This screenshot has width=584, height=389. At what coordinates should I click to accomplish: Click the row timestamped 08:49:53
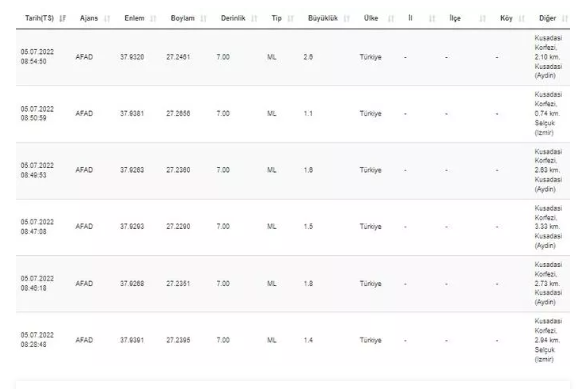293,170
